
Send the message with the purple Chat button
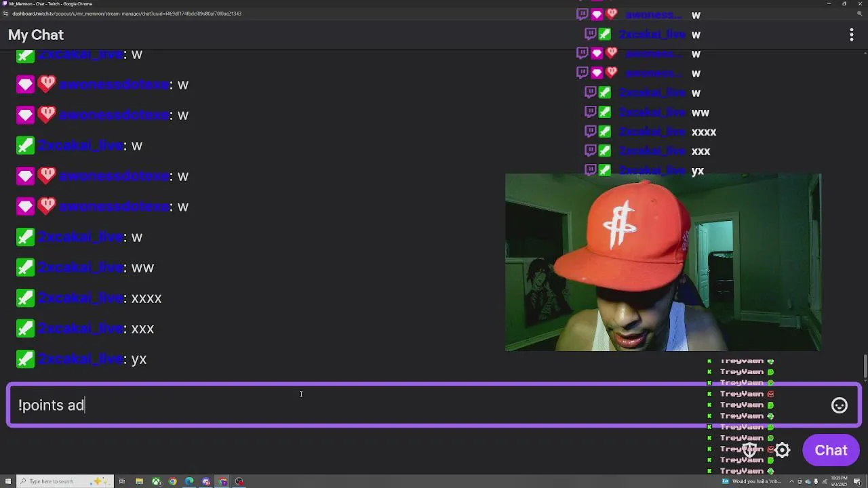[x=831, y=450]
